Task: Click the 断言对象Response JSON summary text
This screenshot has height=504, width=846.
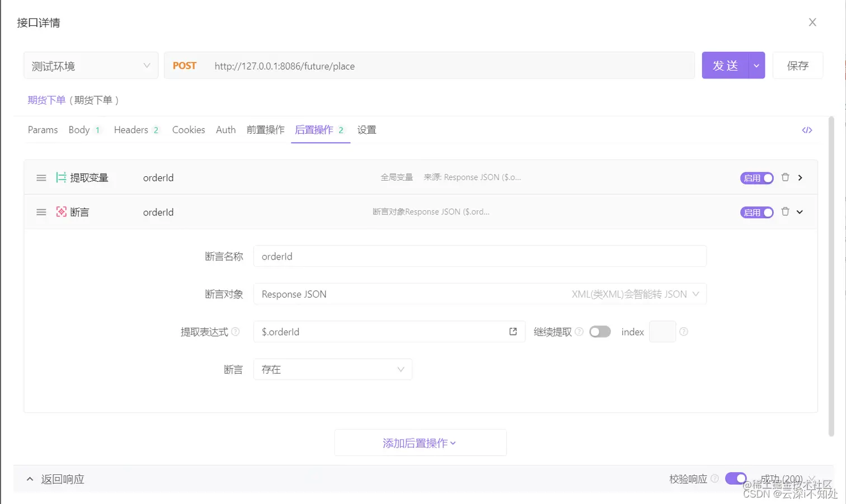Action: [x=431, y=212]
